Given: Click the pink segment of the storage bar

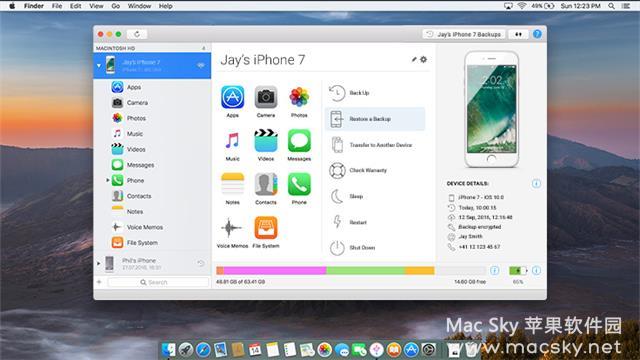Looking at the screenshot, I should [x=275, y=270].
